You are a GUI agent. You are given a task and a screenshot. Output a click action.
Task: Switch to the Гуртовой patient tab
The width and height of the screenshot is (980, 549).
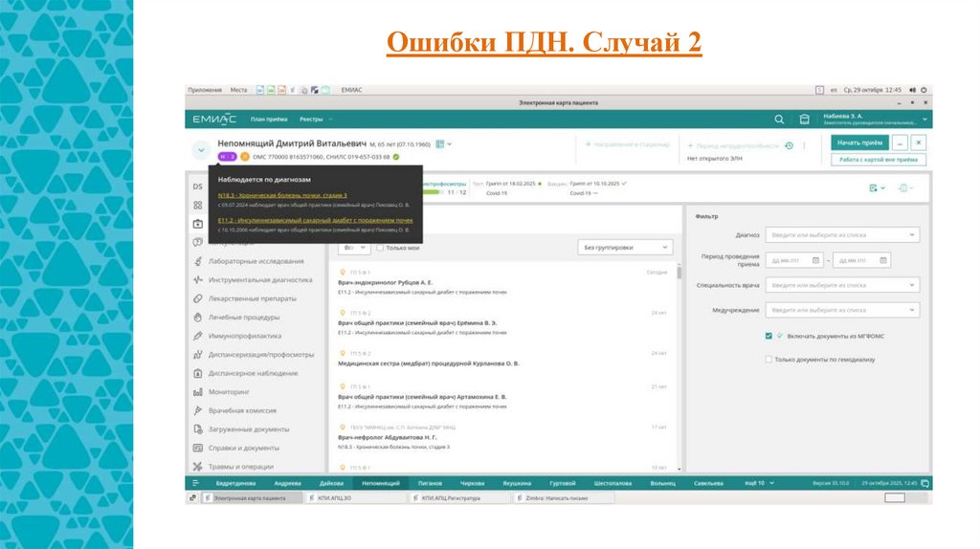coord(563,483)
